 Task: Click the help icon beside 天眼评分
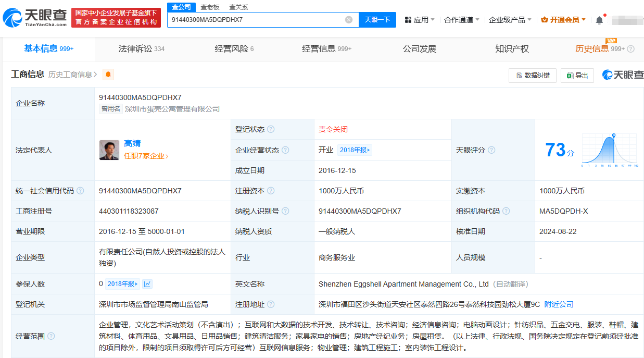491,150
